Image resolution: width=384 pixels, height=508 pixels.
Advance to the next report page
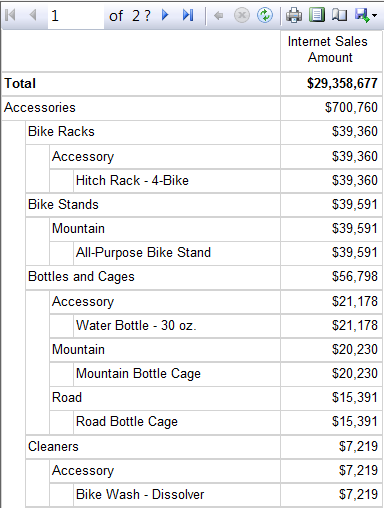tap(165, 15)
